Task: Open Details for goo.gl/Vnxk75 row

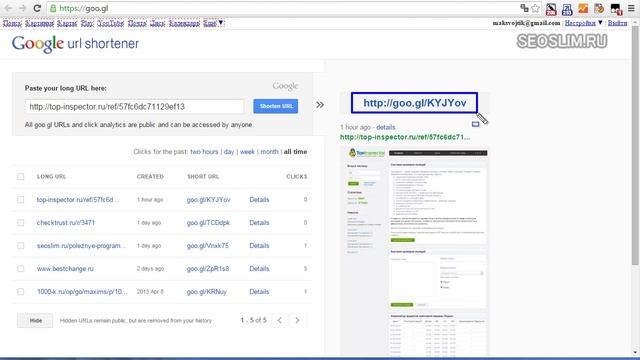Action: click(x=259, y=246)
